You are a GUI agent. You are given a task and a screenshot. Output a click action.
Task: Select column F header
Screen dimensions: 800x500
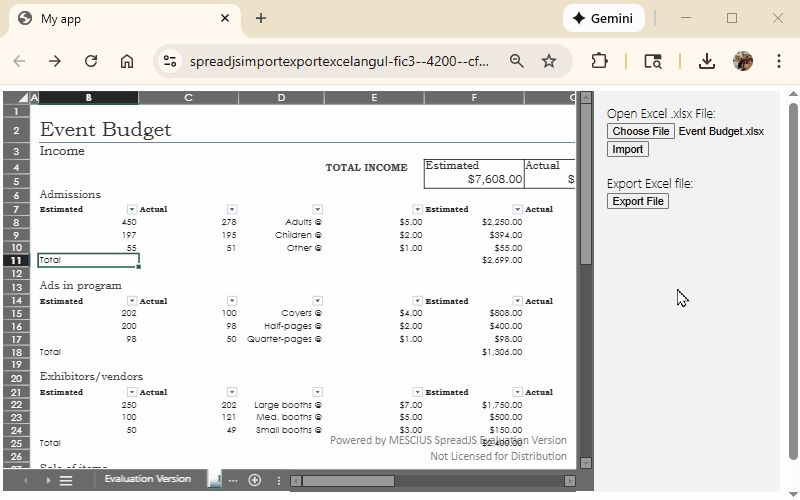tap(474, 97)
